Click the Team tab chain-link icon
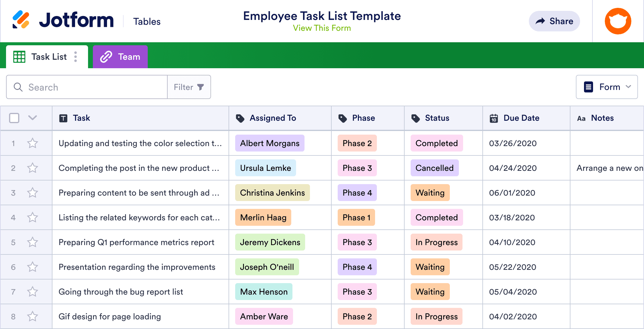The height and width of the screenshot is (329, 644). 106,57
